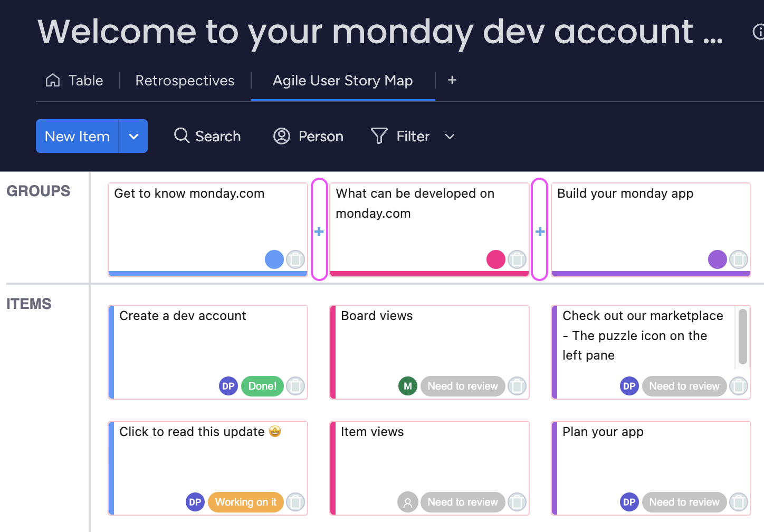Click the home icon beside Table
The width and height of the screenshot is (764, 532).
click(x=53, y=80)
